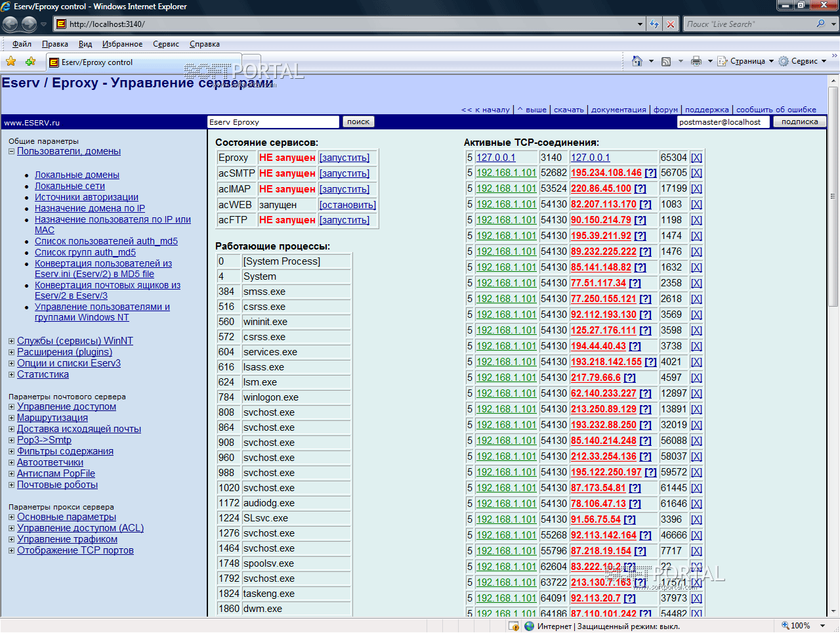Image resolution: width=840 pixels, height=633 pixels.
Task: Click [?] next to 217.79.66.6
Action: pyautogui.click(x=629, y=378)
